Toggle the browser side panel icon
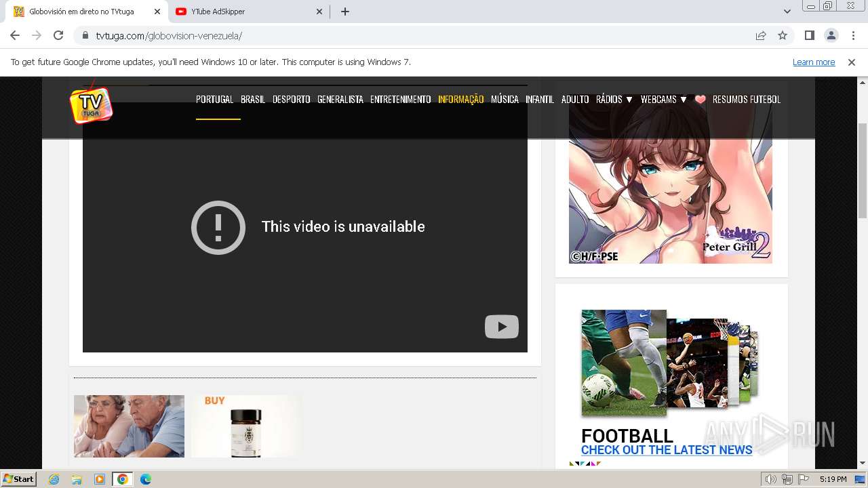 click(809, 35)
